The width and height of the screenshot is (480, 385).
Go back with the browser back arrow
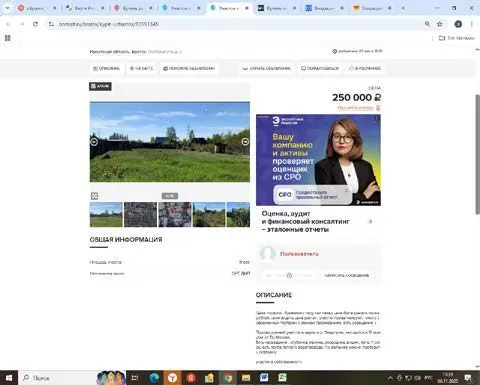point(8,24)
